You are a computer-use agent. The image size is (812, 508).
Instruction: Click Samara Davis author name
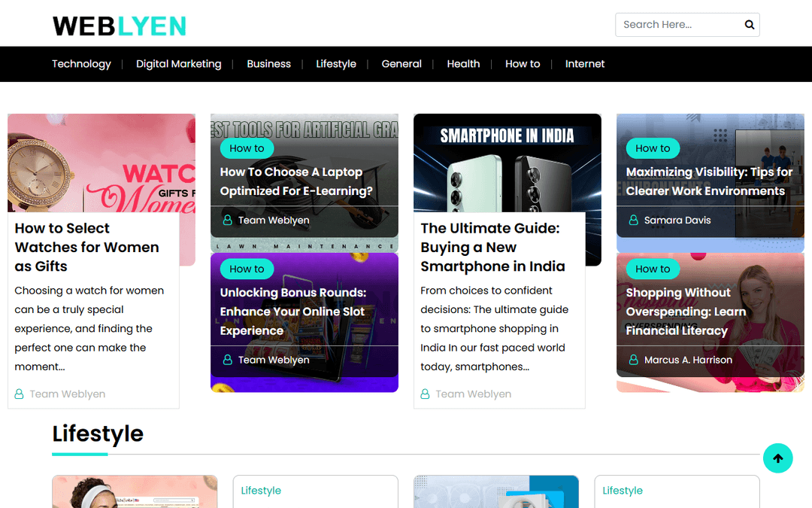677,220
